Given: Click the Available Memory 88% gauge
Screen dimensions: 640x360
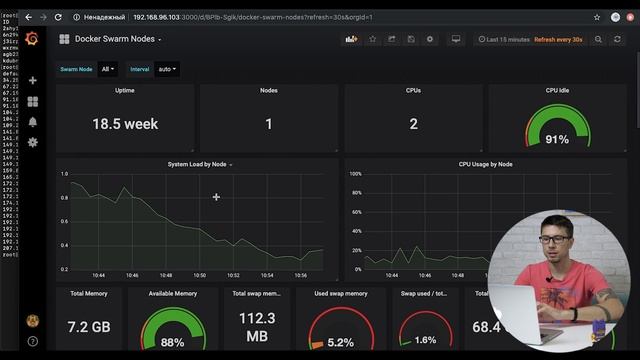Looking at the screenshot, I should click(x=173, y=329).
